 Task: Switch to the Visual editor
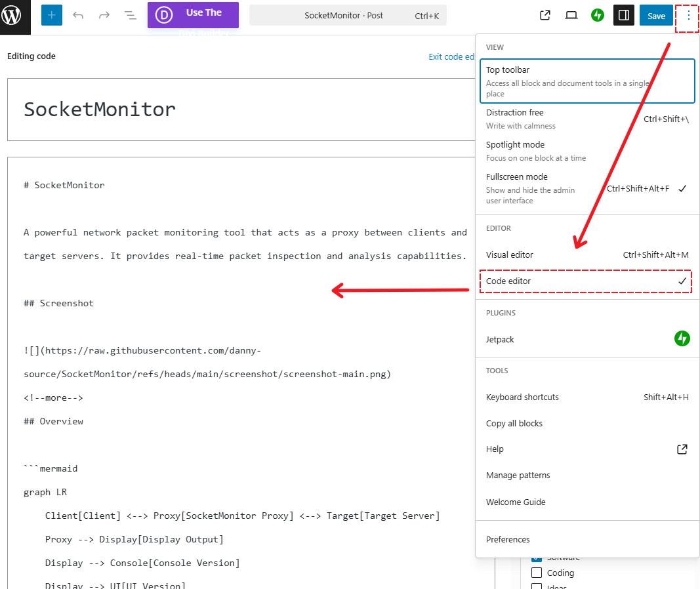click(587, 254)
